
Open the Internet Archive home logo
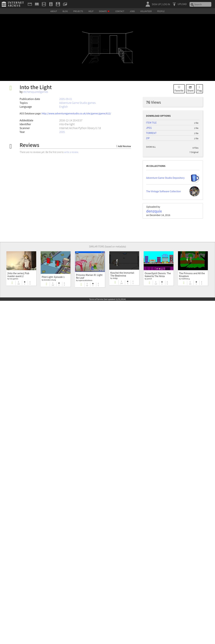pos(13,4)
